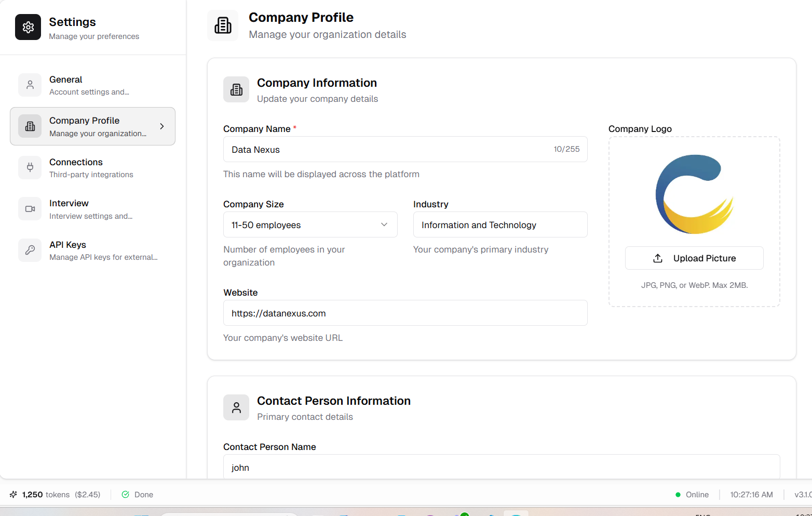Click the Company Profile building icon

[30, 126]
